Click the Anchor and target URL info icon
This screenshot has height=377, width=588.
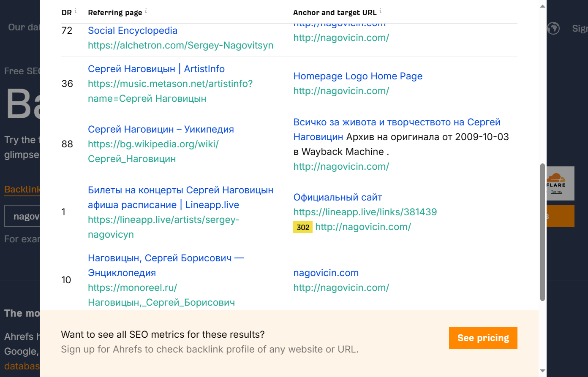(380, 11)
